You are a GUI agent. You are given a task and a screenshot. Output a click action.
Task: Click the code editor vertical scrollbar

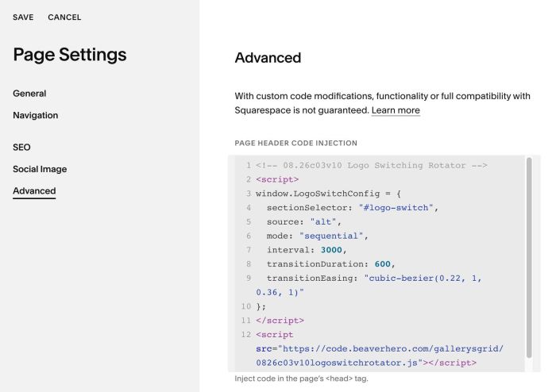[x=529, y=257]
